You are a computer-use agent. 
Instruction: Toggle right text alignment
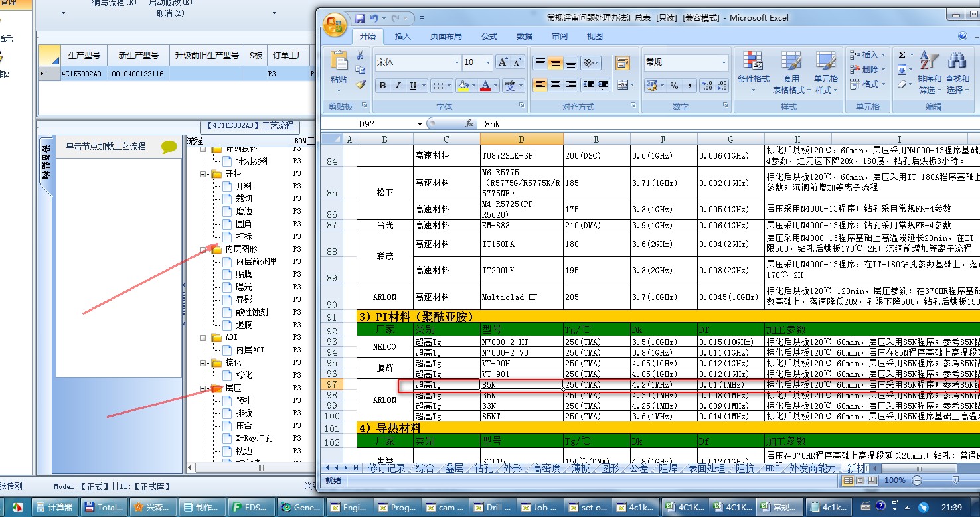[571, 85]
